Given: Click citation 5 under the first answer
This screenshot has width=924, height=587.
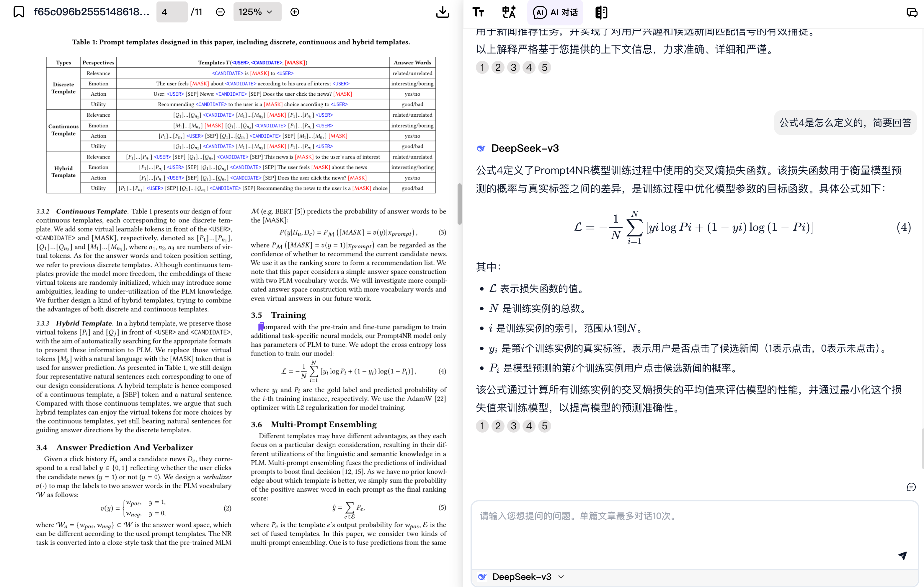Looking at the screenshot, I should 545,68.
